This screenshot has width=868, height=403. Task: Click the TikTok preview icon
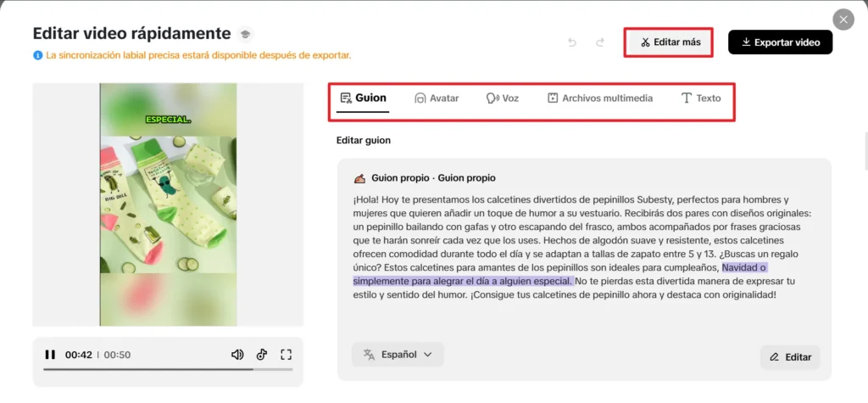(x=262, y=355)
